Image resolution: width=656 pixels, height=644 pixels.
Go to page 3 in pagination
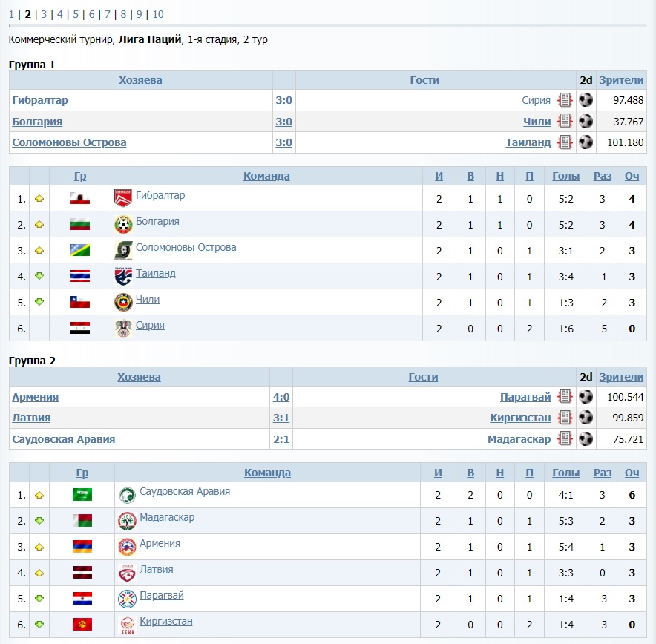click(x=44, y=14)
